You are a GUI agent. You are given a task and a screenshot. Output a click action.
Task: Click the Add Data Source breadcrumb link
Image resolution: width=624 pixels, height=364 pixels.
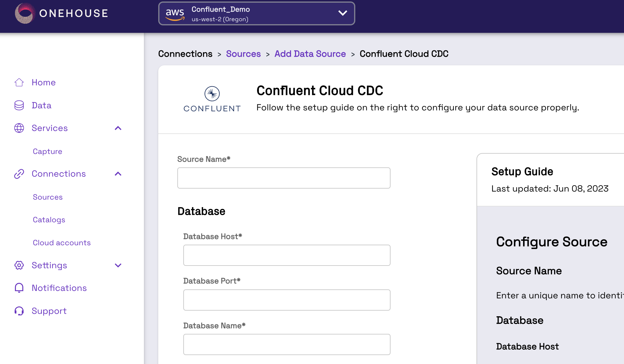310,54
